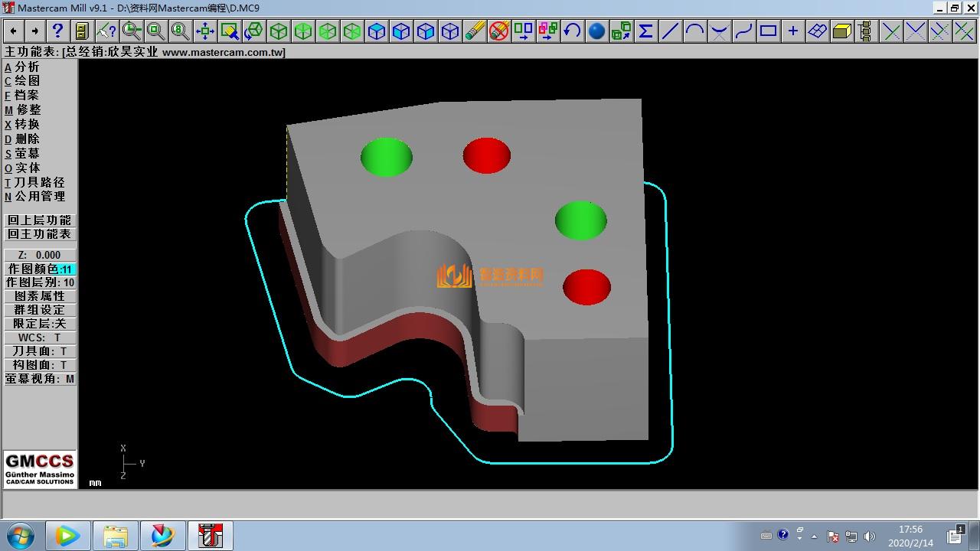Click the 回主功能表 main menu button
The width and height of the screenshot is (980, 551).
40,234
